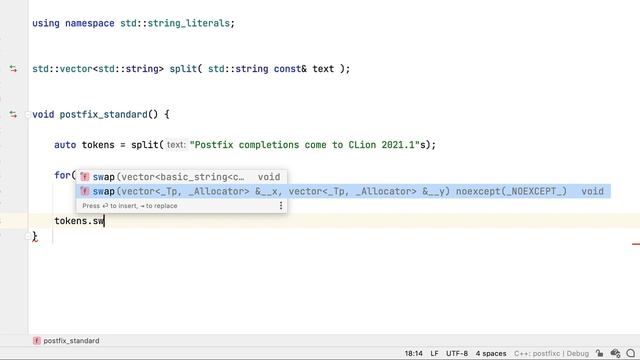Viewport: 640px width, 360px height.
Task: Click function icon in breadcrumb bar
Action: coord(37,340)
